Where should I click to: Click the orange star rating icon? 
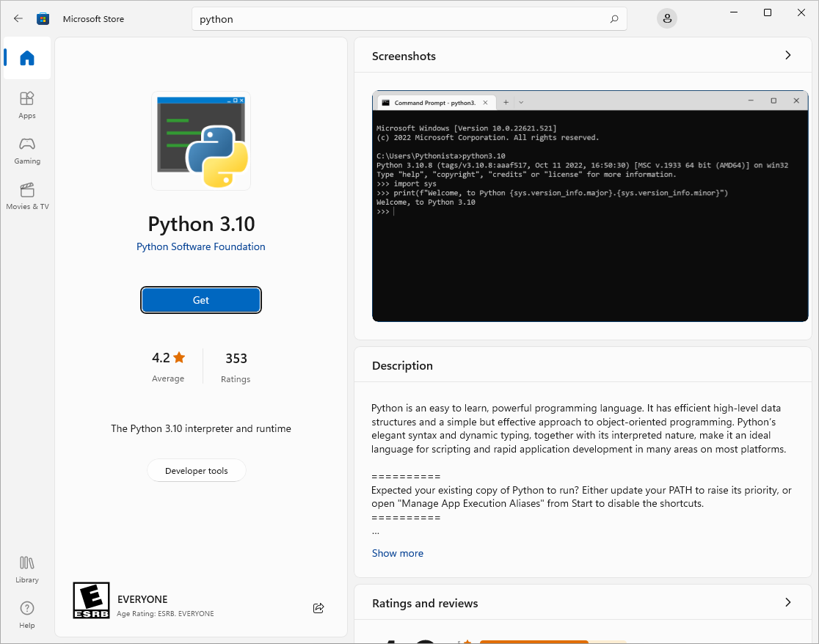point(179,357)
